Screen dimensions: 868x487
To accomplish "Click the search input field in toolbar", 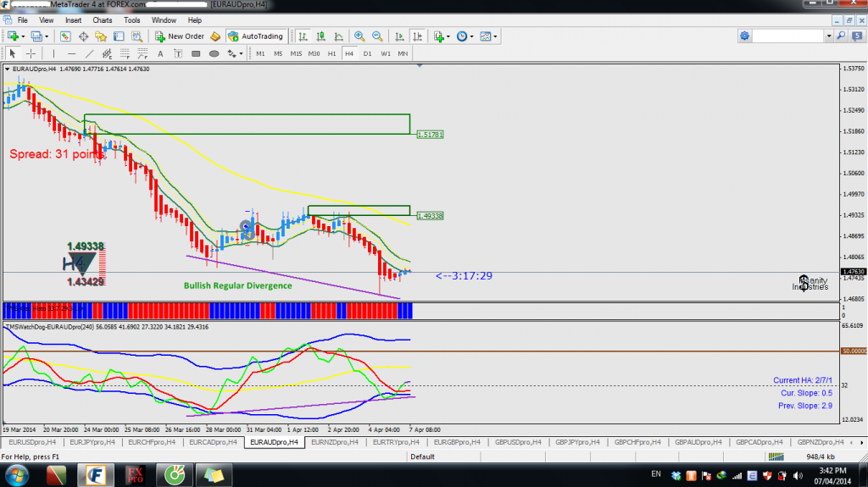I will click(x=788, y=36).
